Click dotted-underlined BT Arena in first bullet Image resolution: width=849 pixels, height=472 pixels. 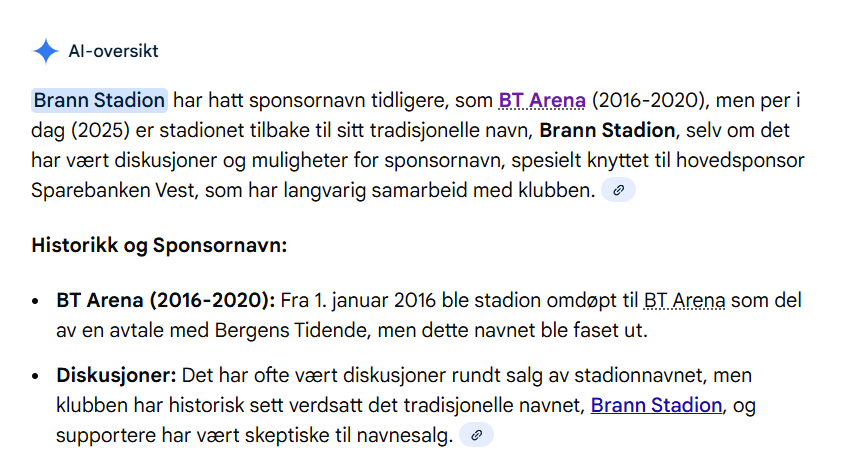pyautogui.click(x=685, y=300)
